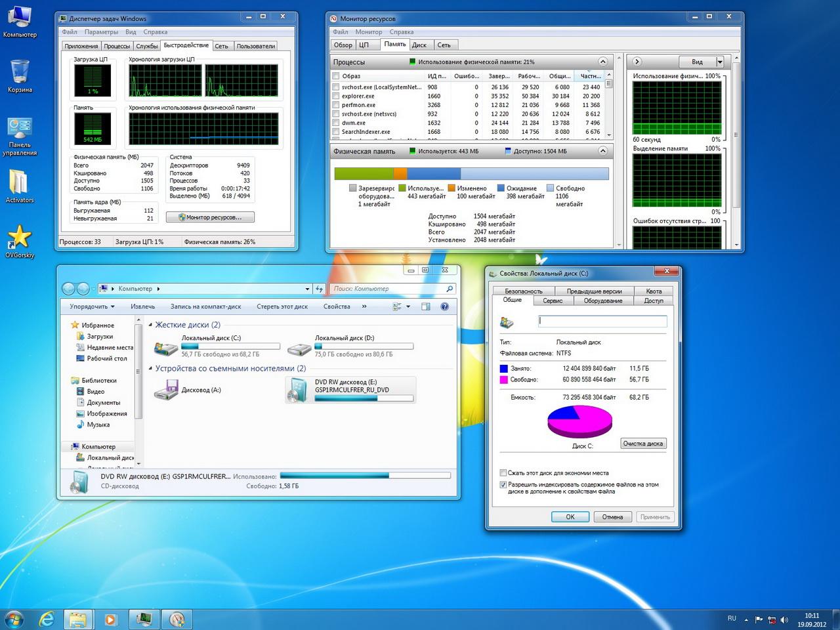Screen dimensions: 840x630
Task: Select the Корзина recycle bin icon
Action: pyautogui.click(x=20, y=76)
